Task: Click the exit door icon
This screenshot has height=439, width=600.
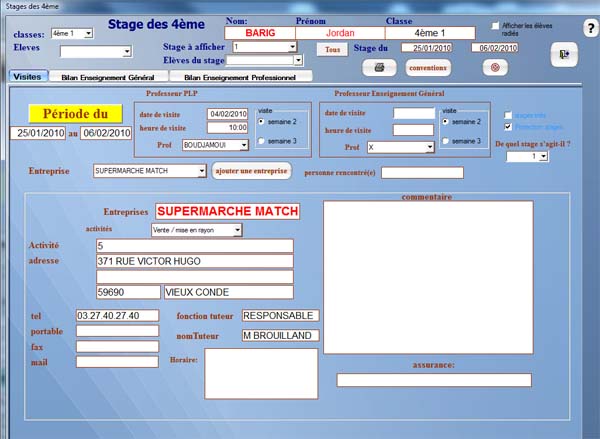Action: click(x=563, y=56)
